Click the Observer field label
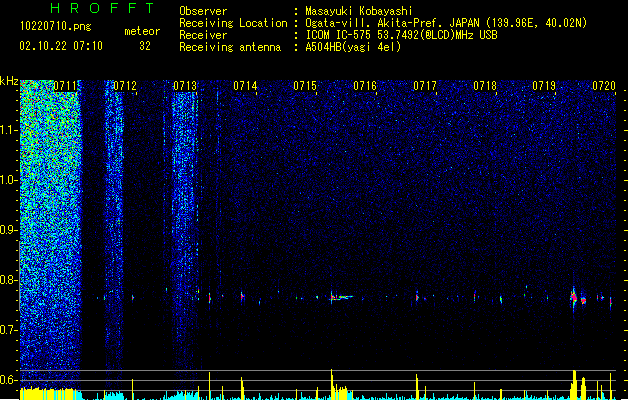 coord(203,11)
